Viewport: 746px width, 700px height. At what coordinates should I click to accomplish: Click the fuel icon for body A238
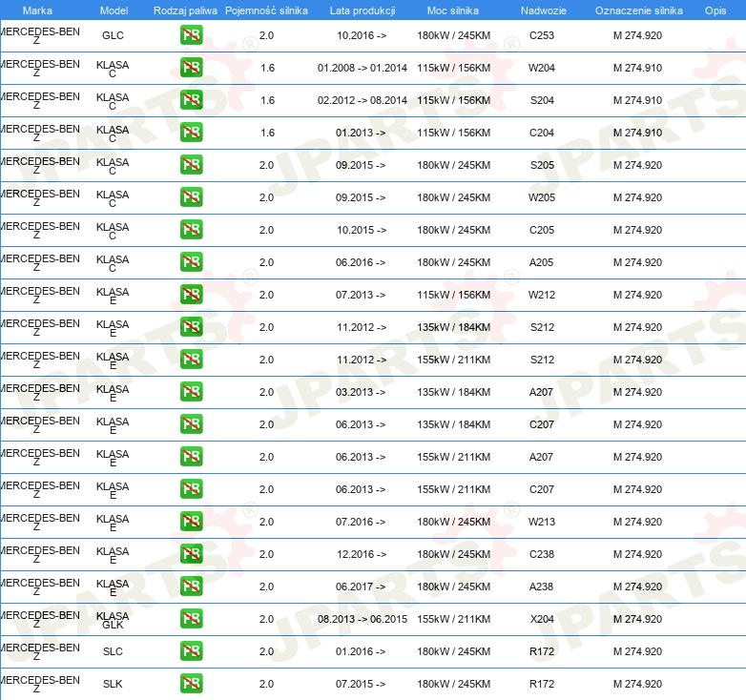[191, 587]
